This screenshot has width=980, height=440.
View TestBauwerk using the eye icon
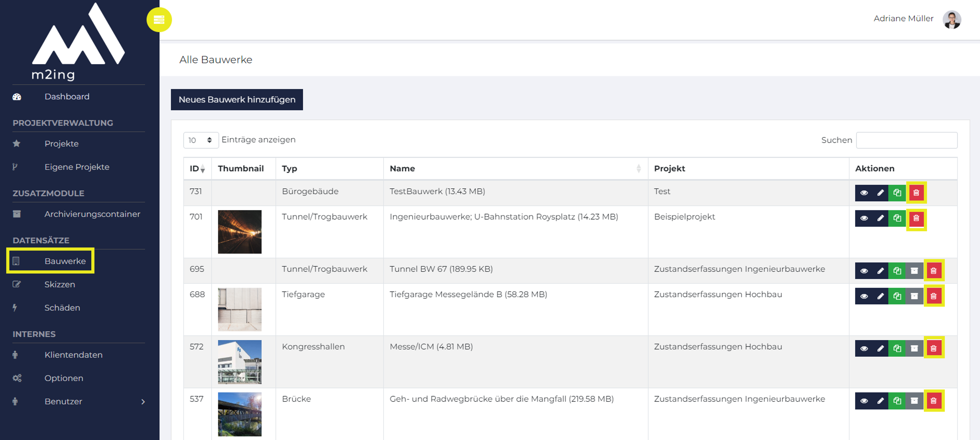(864, 193)
